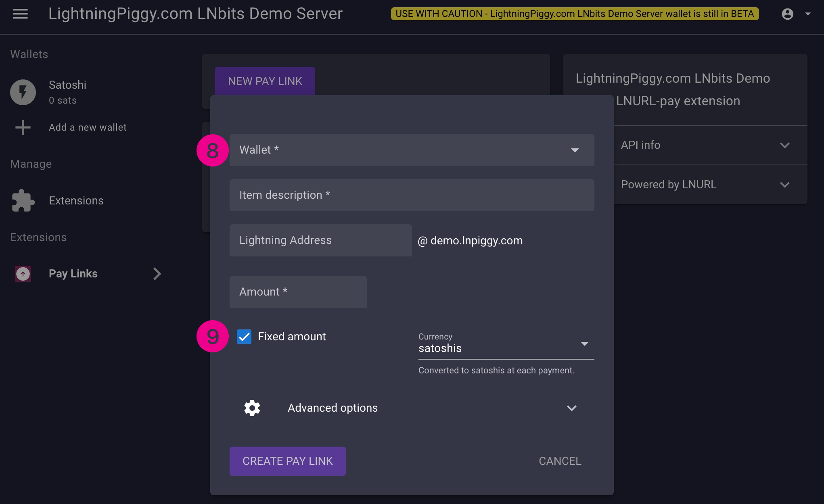Click the Pay Links right chevron arrow
Viewport: 824px width, 504px height.
[157, 274]
